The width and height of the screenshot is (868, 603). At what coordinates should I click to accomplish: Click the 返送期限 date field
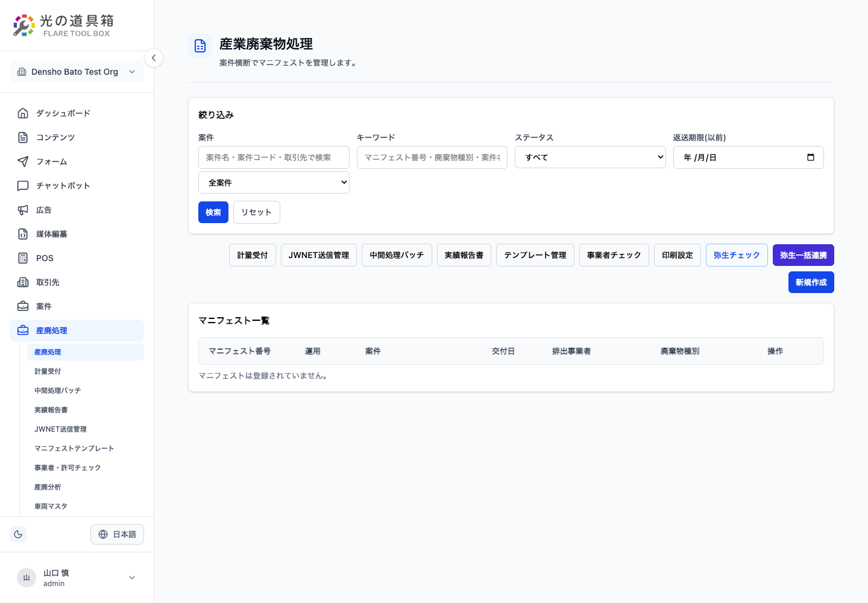(749, 157)
